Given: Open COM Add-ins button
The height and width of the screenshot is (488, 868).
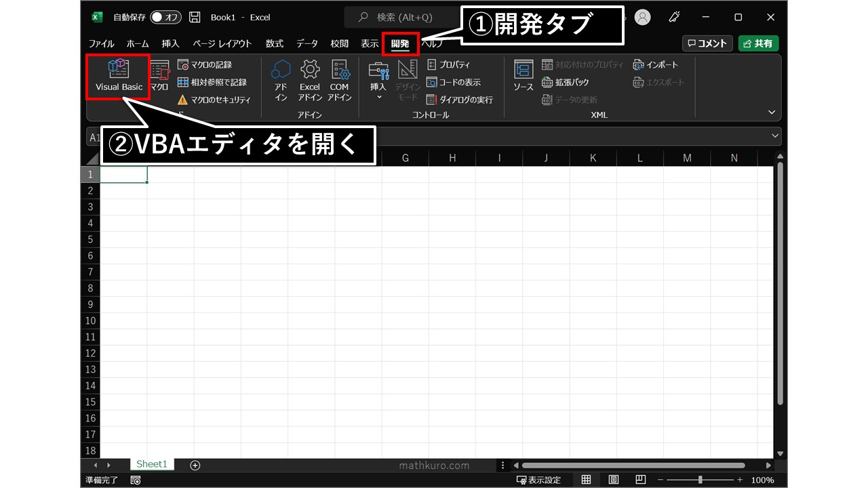Looking at the screenshot, I should point(339,80).
